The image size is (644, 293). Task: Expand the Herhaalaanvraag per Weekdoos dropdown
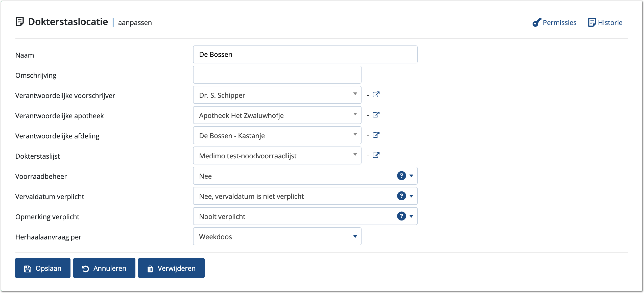tap(355, 237)
